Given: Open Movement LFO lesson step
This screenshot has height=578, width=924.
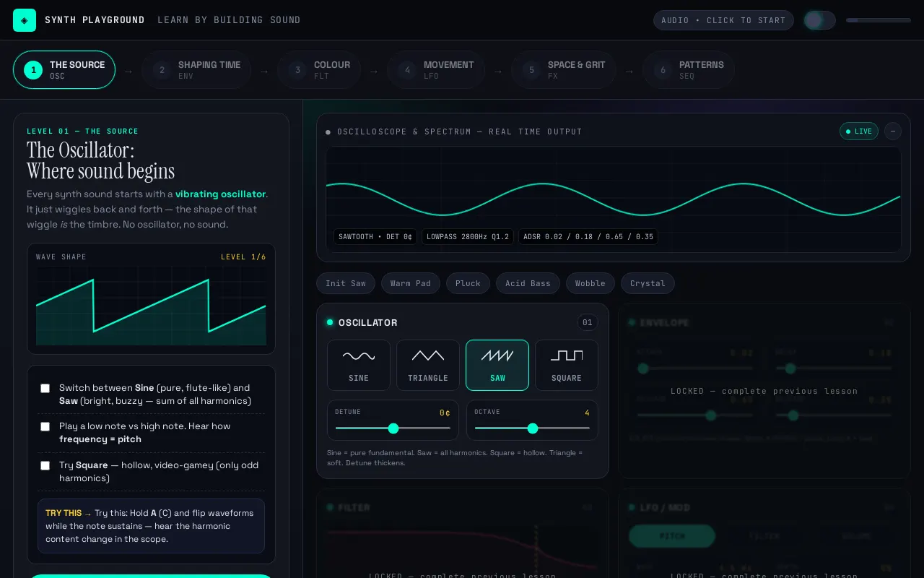Looking at the screenshot, I should pyautogui.click(x=436, y=70).
